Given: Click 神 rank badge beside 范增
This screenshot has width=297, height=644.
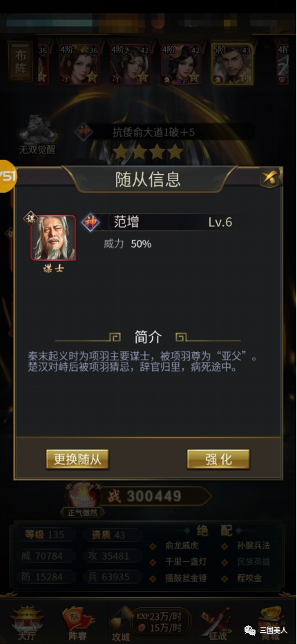Looking at the screenshot, I should 90,223.
